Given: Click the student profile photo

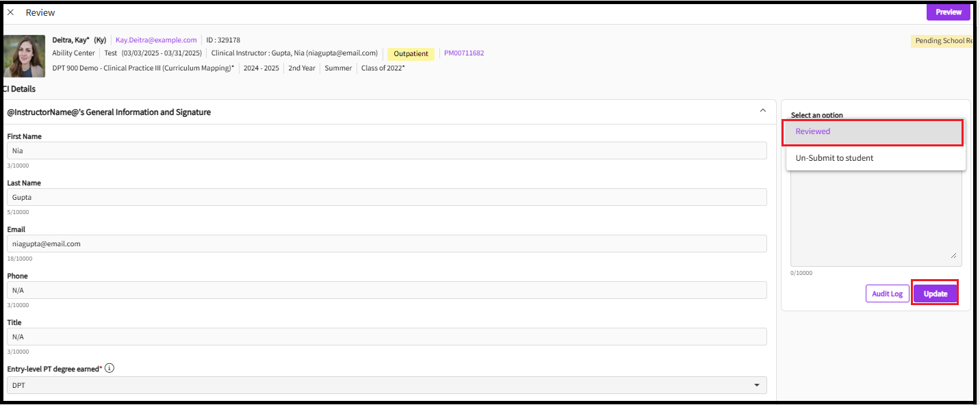Looking at the screenshot, I should point(25,56).
